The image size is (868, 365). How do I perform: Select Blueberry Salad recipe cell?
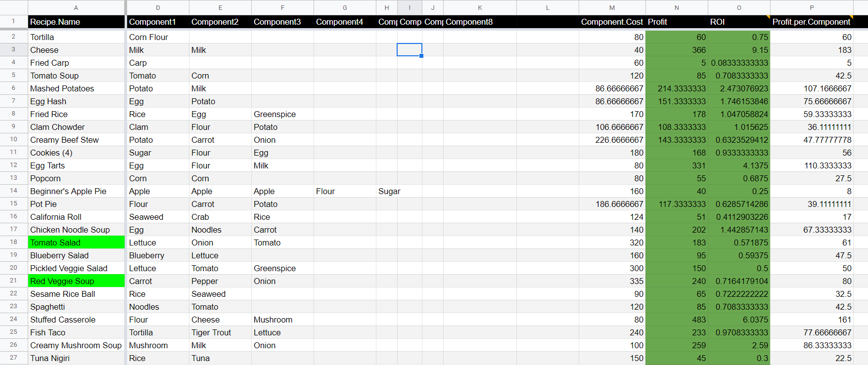point(76,255)
